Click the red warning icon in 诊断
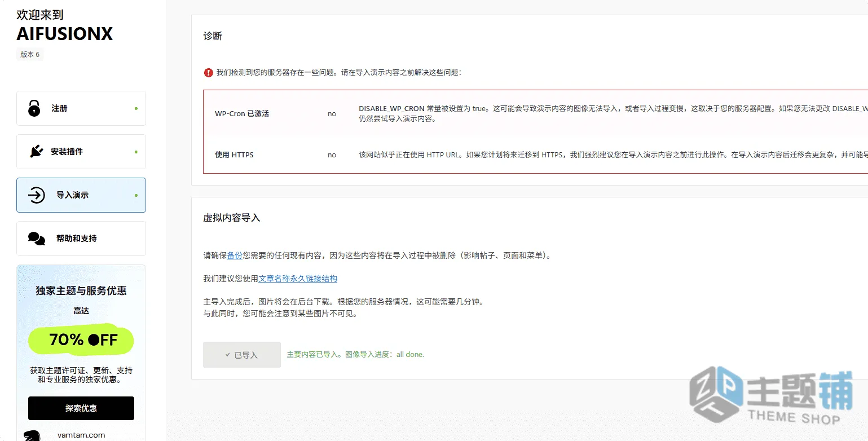This screenshot has height=441, width=868. (x=209, y=73)
